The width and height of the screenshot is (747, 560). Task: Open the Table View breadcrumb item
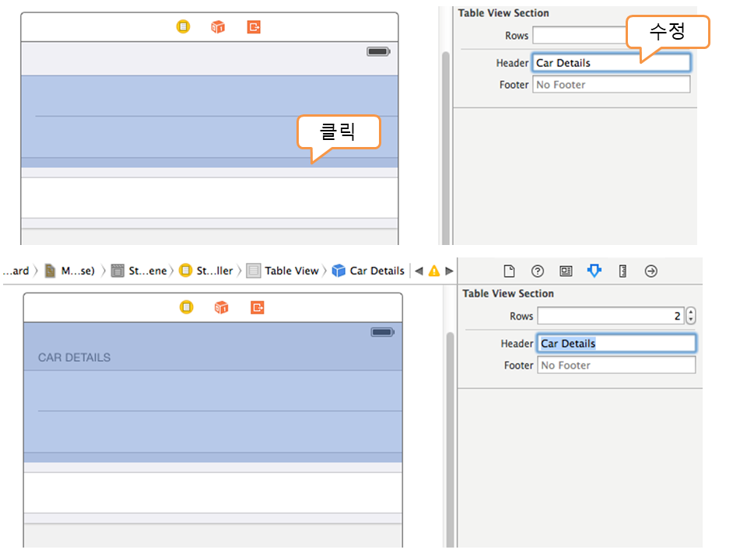pos(283,271)
